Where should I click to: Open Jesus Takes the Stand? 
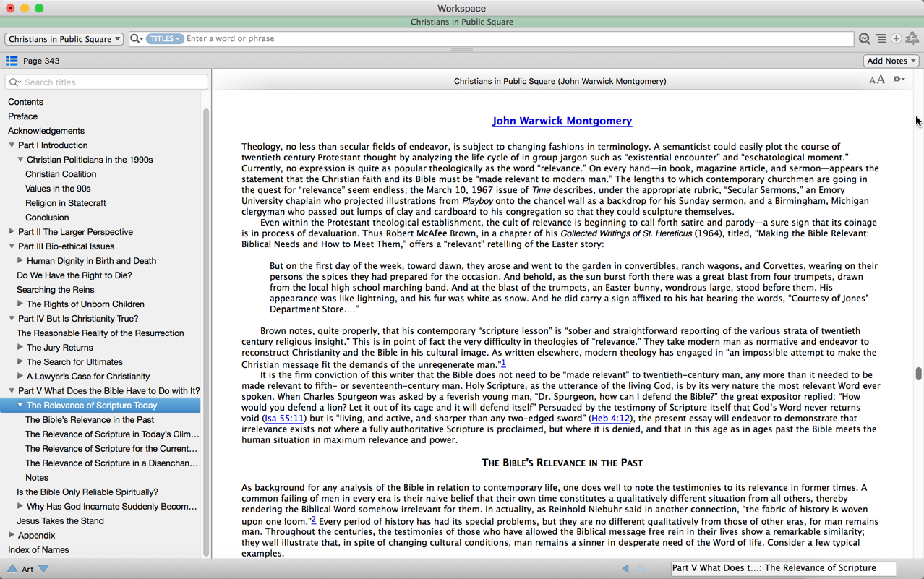[x=60, y=521]
